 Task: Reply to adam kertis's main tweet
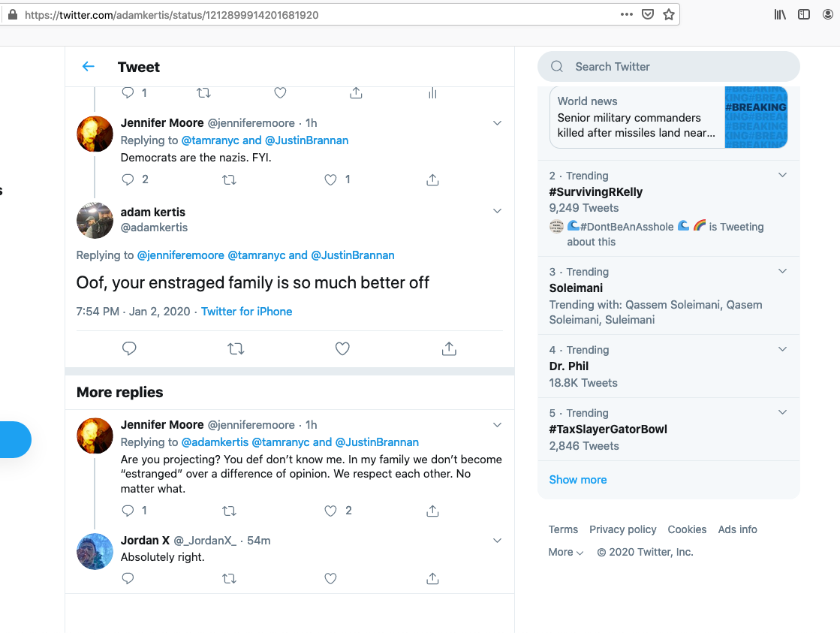[x=129, y=348]
